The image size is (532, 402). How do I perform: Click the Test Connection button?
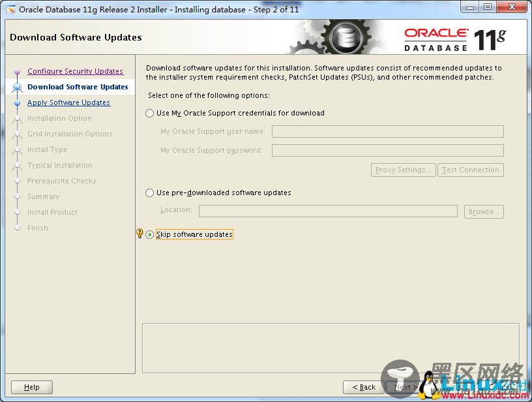[x=471, y=170]
